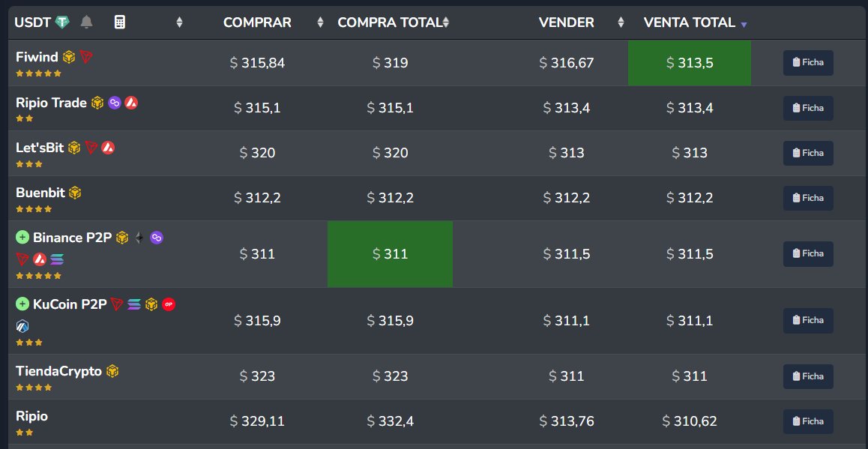Click the purple Polygon icon in Ripio Trade row

pos(115,103)
